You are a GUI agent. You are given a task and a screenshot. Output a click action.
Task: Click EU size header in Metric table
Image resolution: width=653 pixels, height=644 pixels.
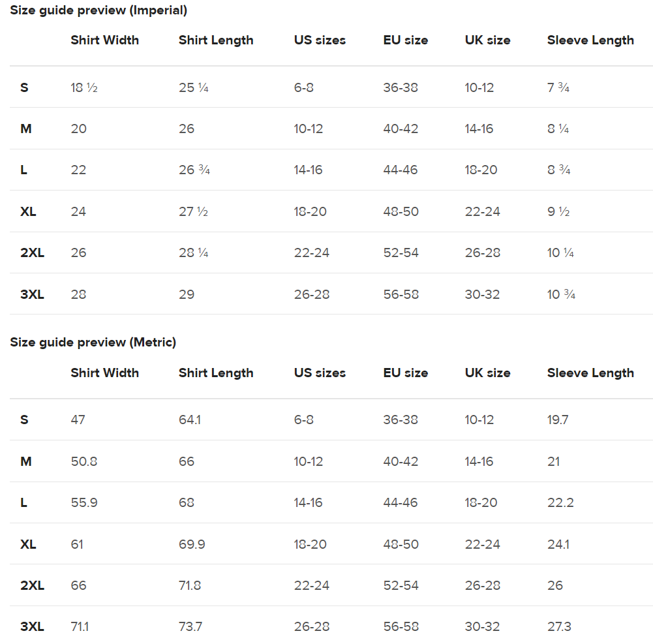[x=406, y=373]
